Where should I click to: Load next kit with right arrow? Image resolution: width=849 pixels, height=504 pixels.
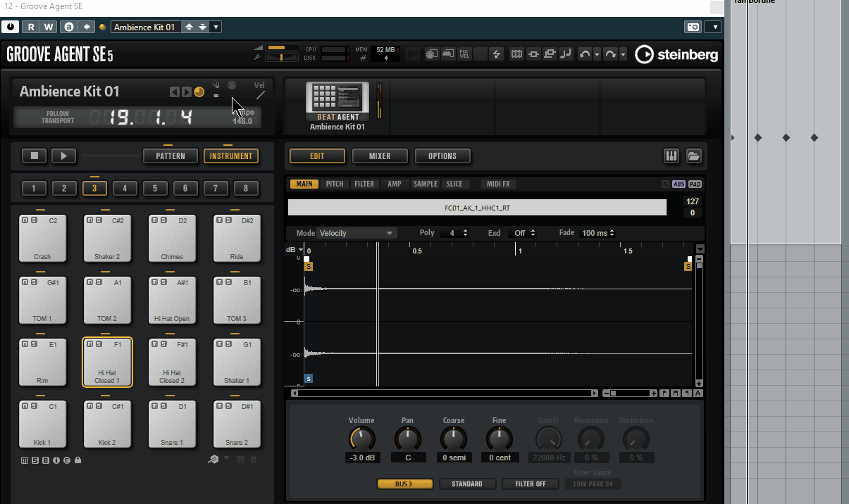187,92
